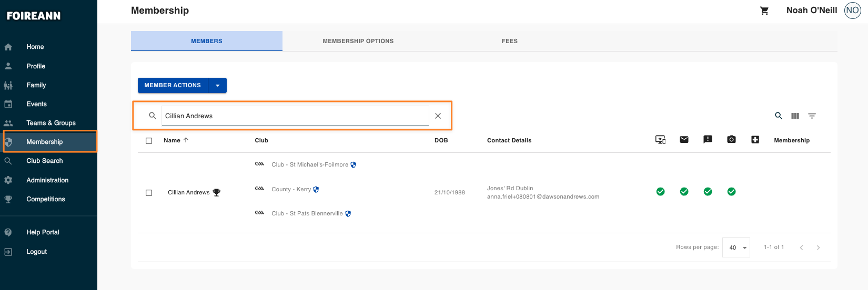Click the announcement alert column header icon
868x290 pixels.
(x=708, y=139)
